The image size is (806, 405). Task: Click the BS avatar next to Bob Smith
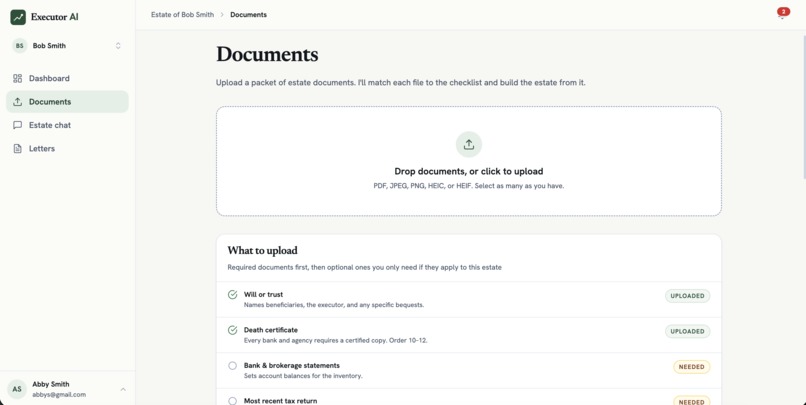click(x=20, y=46)
